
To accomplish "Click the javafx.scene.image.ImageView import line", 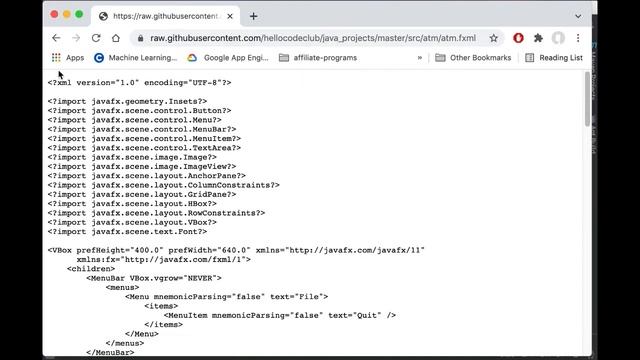I will pos(142,167).
